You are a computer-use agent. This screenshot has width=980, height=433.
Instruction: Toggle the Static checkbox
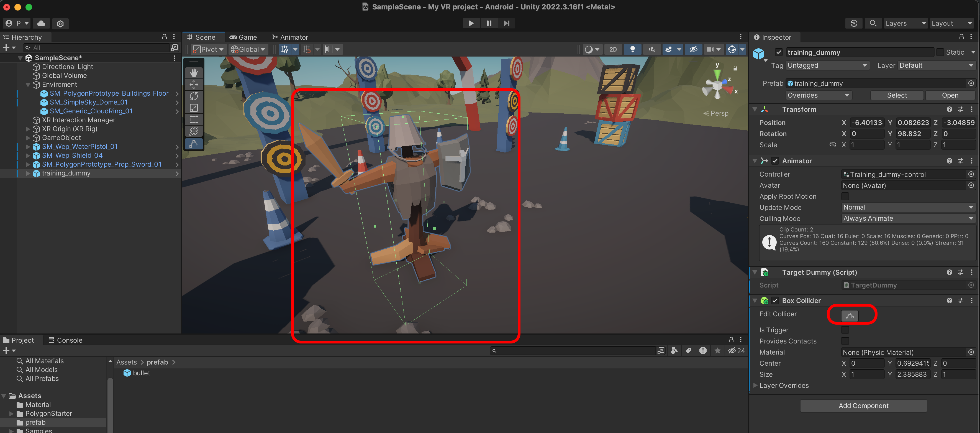(940, 52)
